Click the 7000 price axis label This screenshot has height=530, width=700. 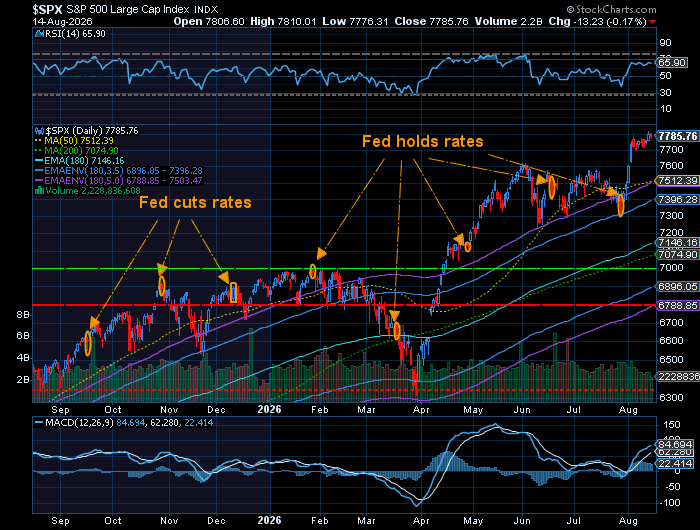click(x=671, y=267)
